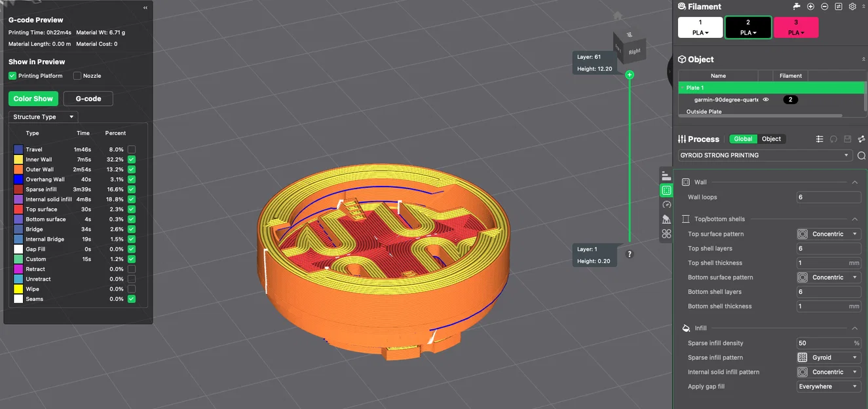Select garmin-90degree-quarter object row
Image resolution: width=868 pixels, height=409 pixels.
pyautogui.click(x=771, y=99)
